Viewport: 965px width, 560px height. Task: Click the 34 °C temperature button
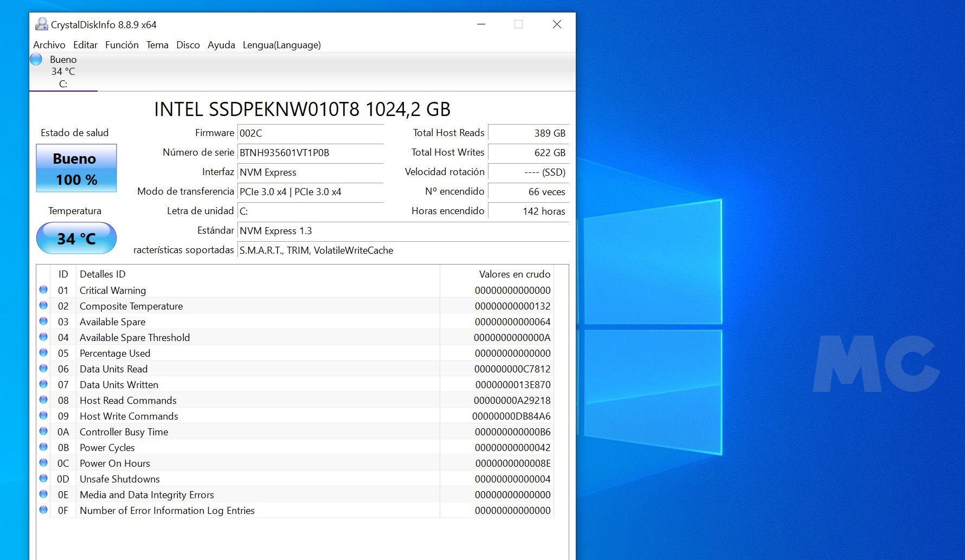click(76, 239)
